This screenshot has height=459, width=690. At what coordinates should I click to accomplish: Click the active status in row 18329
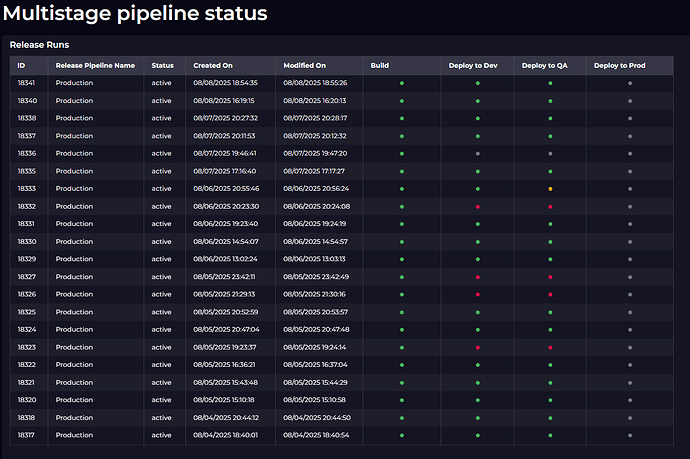[x=161, y=259]
